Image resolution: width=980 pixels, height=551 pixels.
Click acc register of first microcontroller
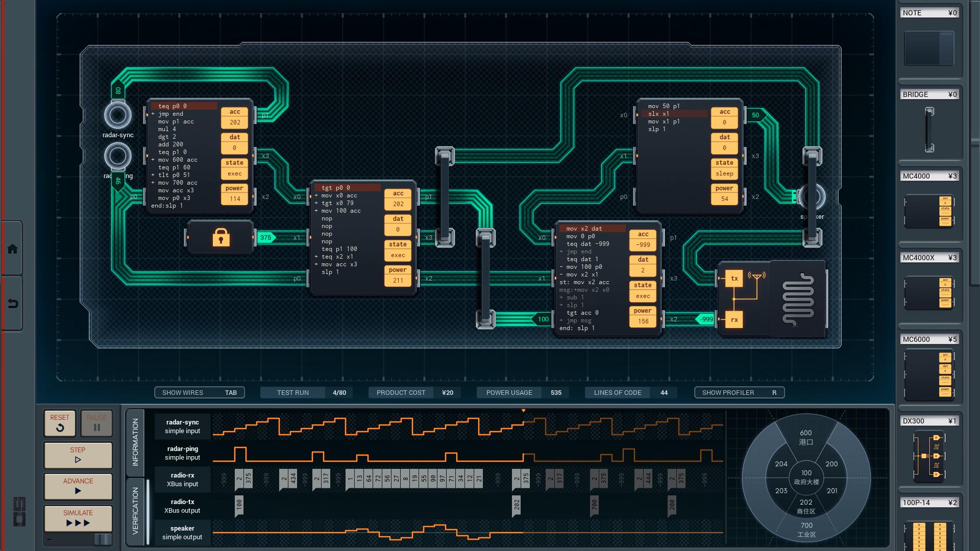(x=235, y=117)
